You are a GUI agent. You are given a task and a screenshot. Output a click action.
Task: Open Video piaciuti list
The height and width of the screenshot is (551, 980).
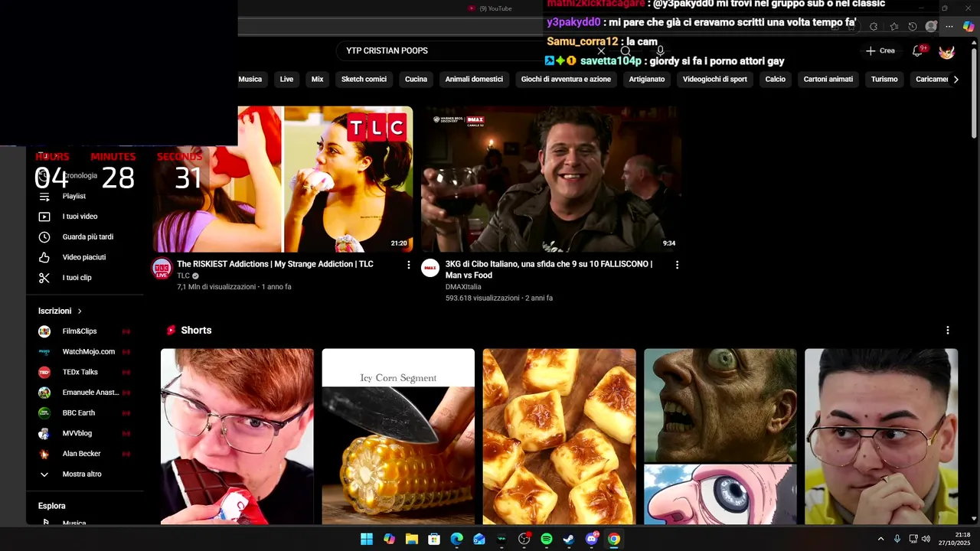coord(84,258)
